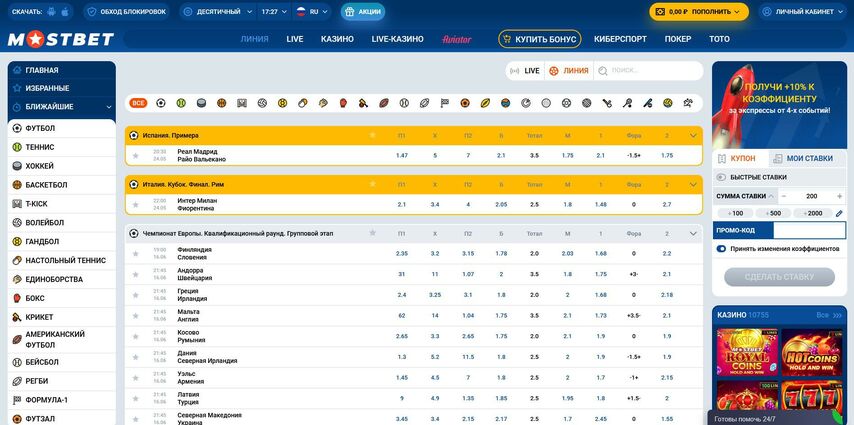Click the ОБХОД БЛОКИРОВОК button

tap(126, 11)
